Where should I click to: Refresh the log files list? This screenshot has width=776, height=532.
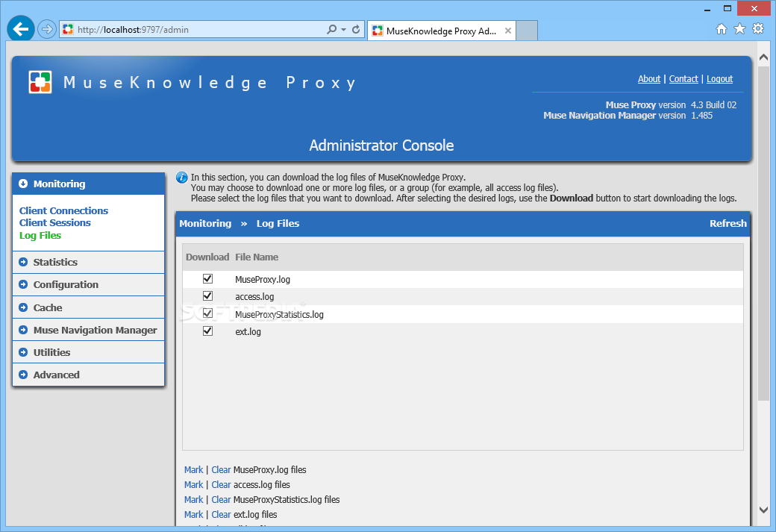click(727, 223)
